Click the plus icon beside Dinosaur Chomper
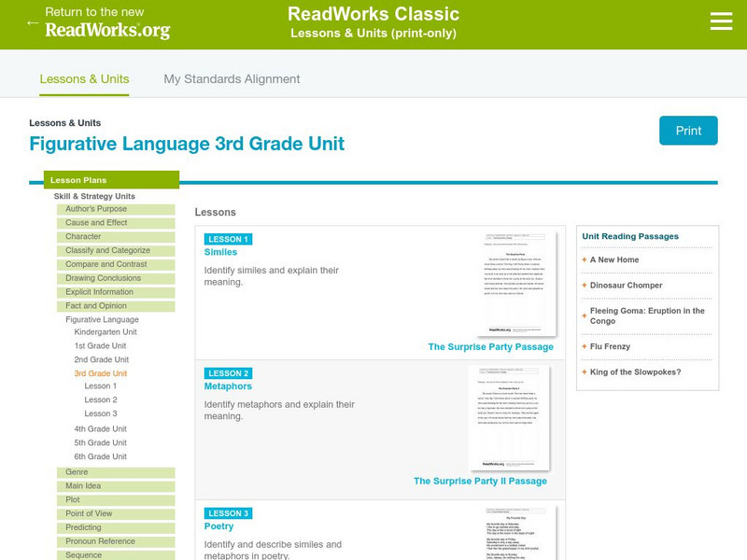747x560 pixels. point(585,286)
